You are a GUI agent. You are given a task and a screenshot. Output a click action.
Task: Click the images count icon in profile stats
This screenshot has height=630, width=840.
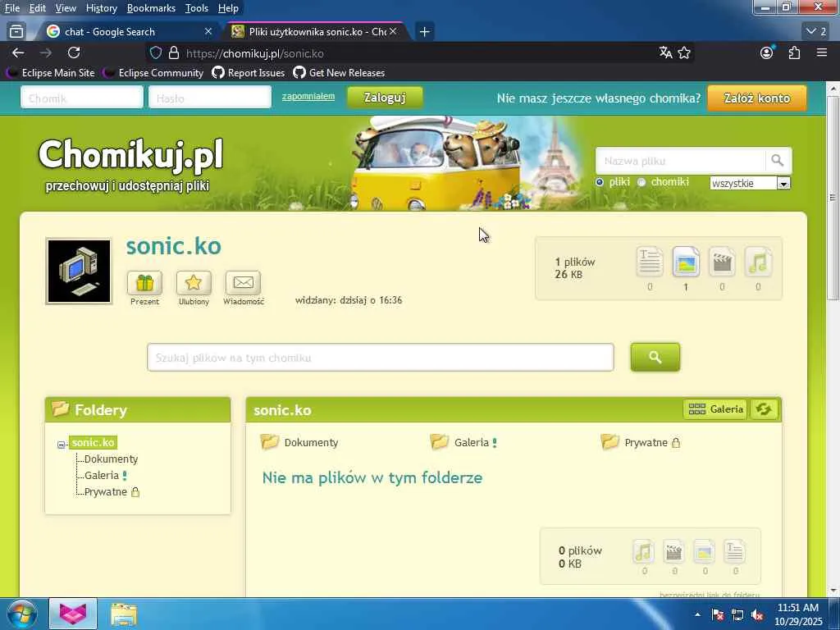point(686,262)
